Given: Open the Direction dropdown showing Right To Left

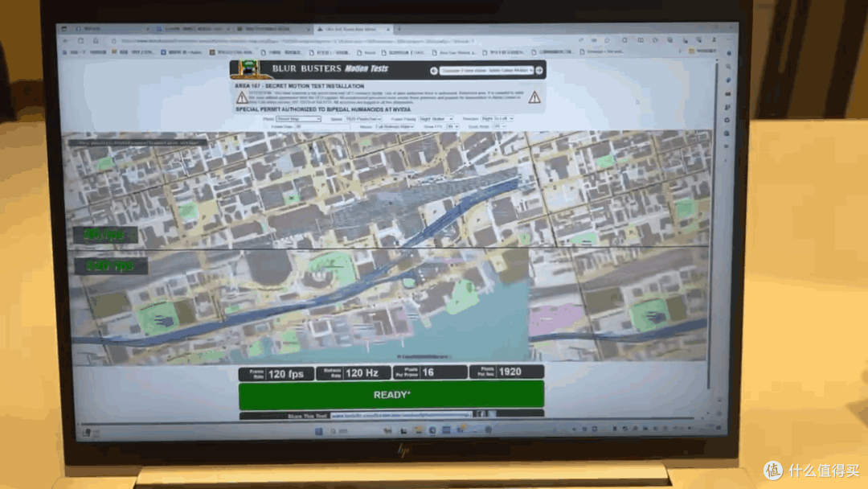Looking at the screenshot, I should (x=497, y=118).
